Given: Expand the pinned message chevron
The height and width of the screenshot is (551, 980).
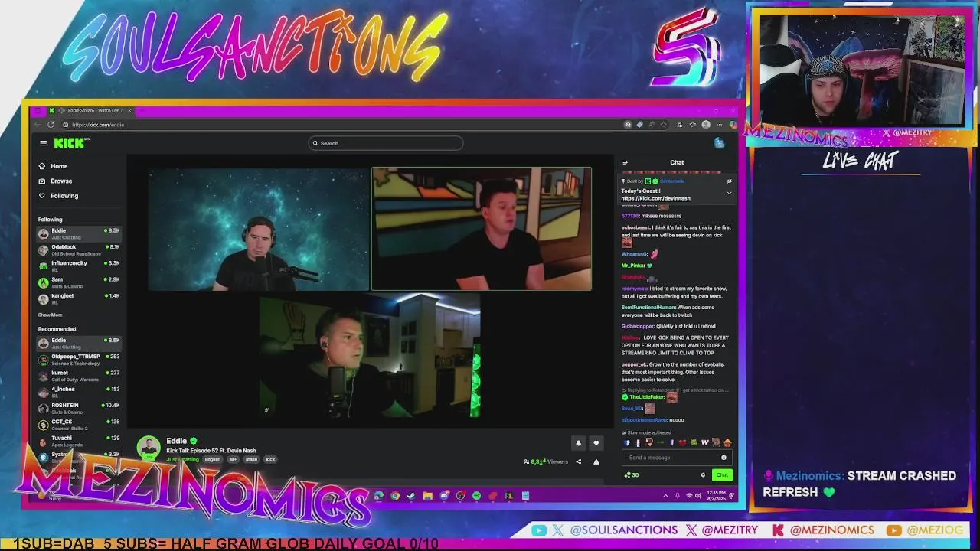Looking at the screenshot, I should tap(729, 193).
